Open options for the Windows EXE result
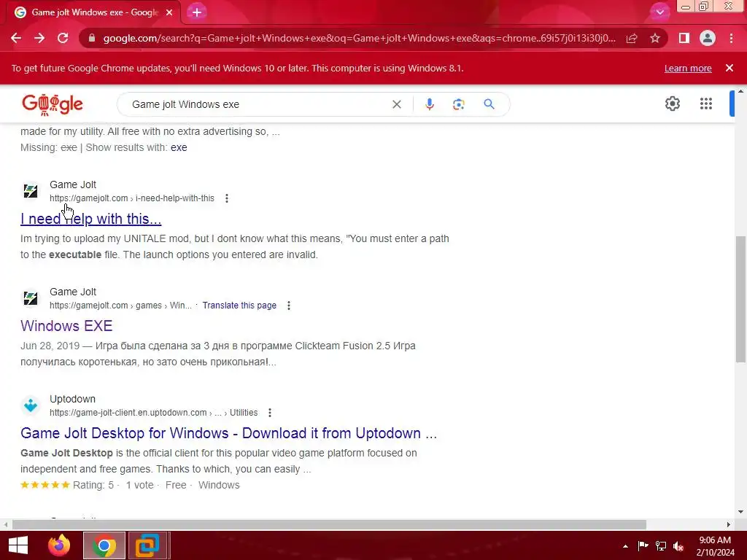747x560 pixels. point(289,306)
